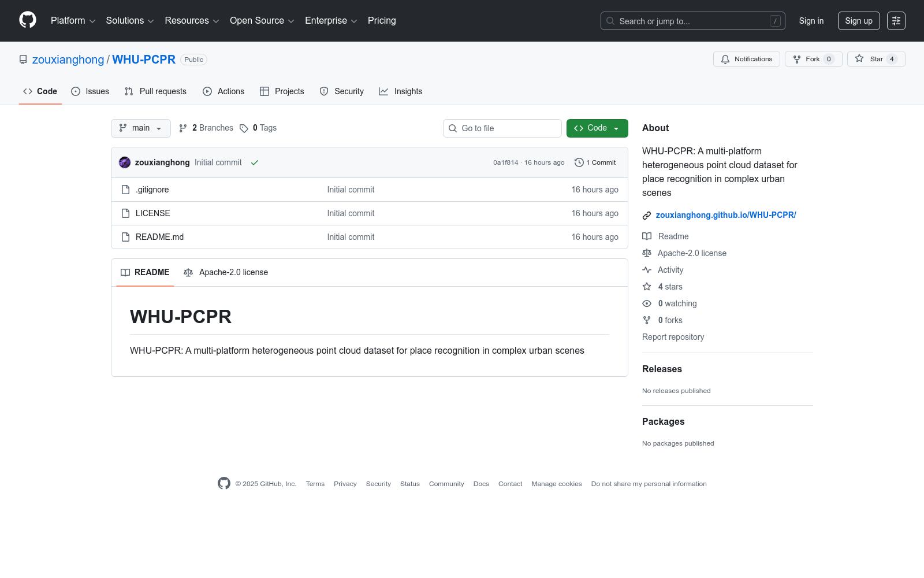Screen dimensions: 924x578
Task: Click the Sign in link
Action: [x=811, y=21]
